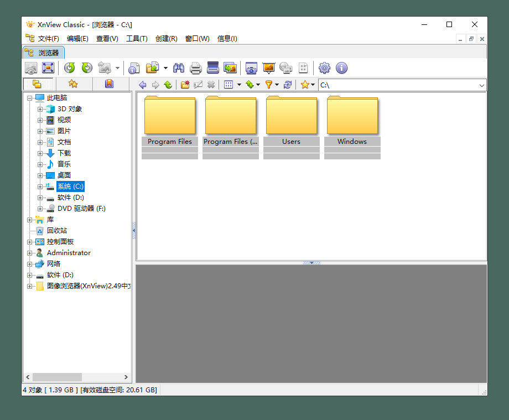Collapse the 此电脑 tree node
Viewport: 509px width, 420px height.
(x=29, y=98)
